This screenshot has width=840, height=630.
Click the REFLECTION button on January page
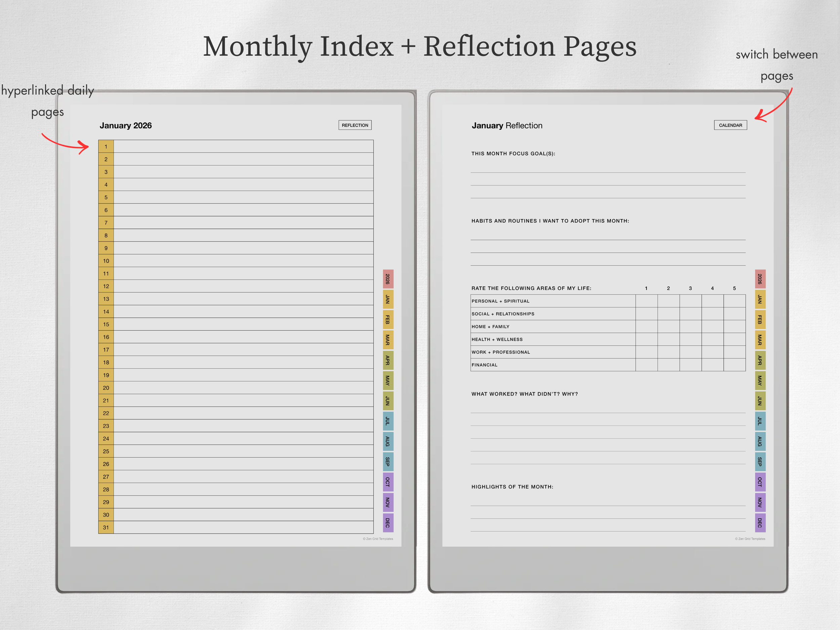click(x=355, y=125)
